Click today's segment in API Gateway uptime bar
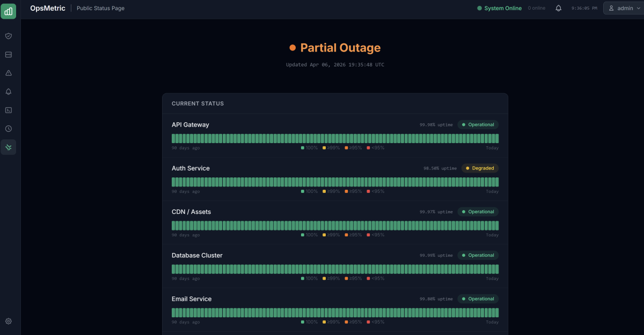Image resolution: width=644 pixels, height=335 pixels. tap(496, 138)
